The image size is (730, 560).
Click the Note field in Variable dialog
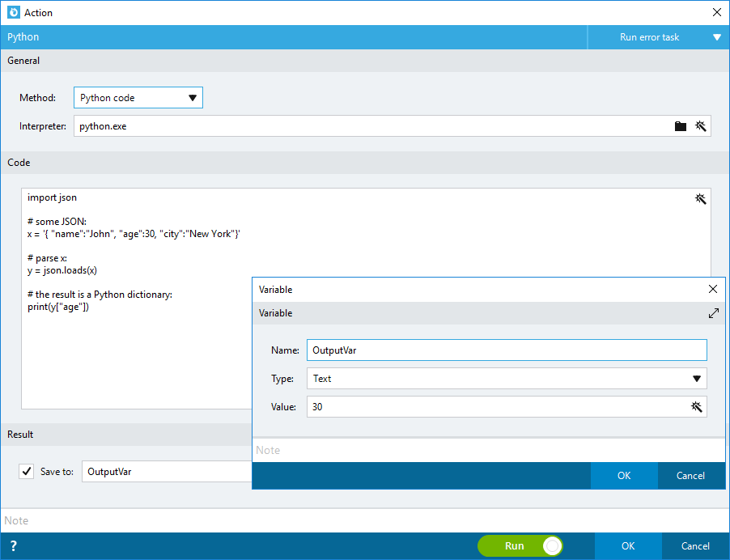[488, 450]
